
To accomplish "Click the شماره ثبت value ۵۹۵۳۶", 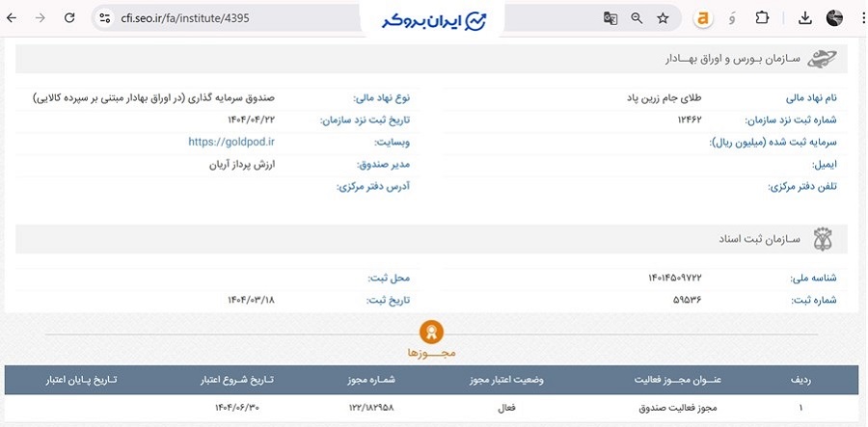I will tap(687, 301).
